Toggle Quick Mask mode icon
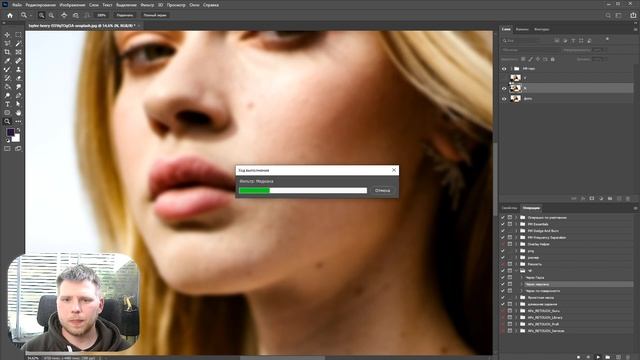The width and height of the screenshot is (640, 360). tap(7, 149)
